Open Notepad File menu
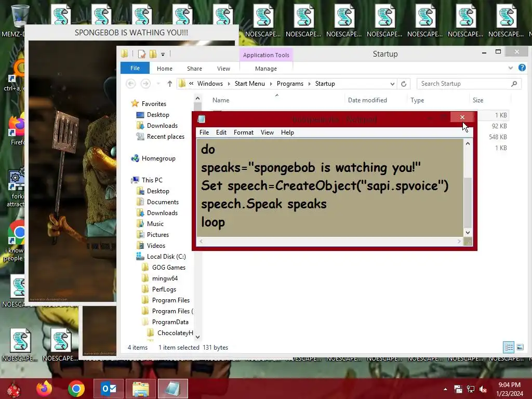Image resolution: width=532 pixels, height=399 pixels. [204, 132]
